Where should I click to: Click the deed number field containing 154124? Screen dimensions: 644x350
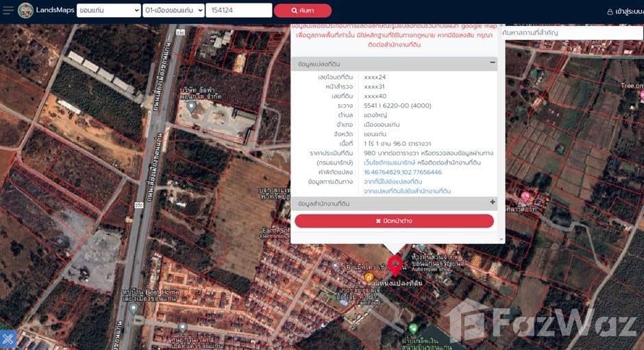pos(238,11)
